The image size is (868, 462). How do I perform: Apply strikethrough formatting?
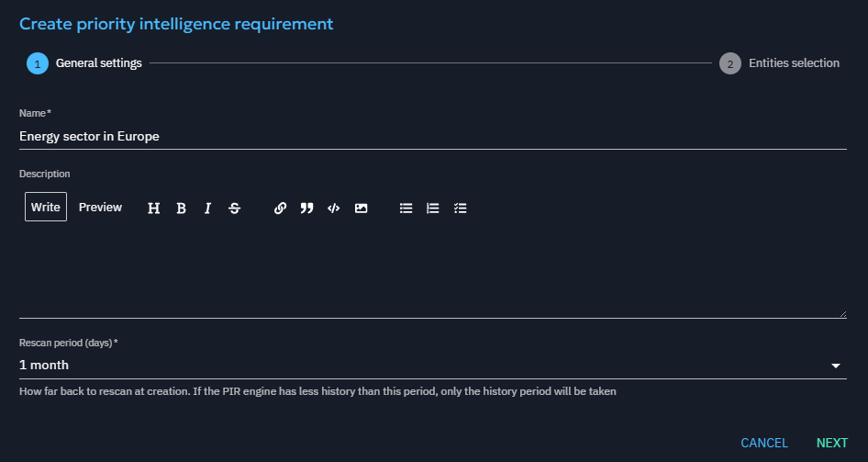[x=234, y=208]
